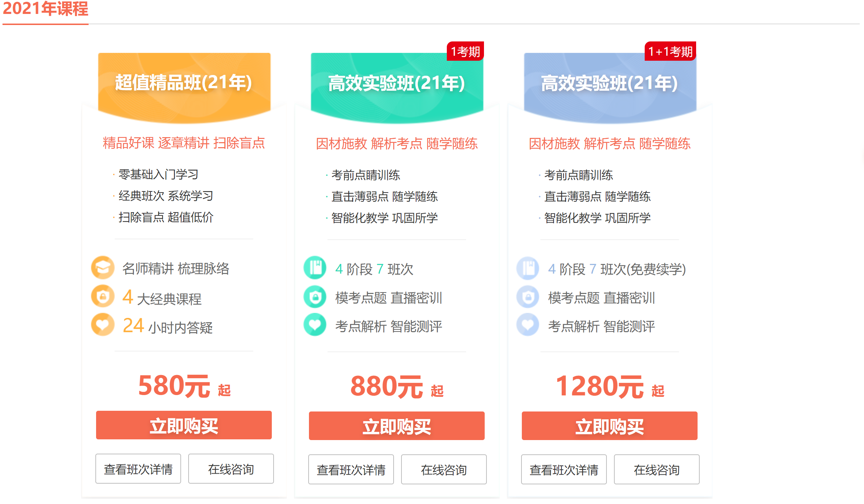The image size is (864, 504).
Task: Click the orange shield lock icon
Action: (x=103, y=296)
